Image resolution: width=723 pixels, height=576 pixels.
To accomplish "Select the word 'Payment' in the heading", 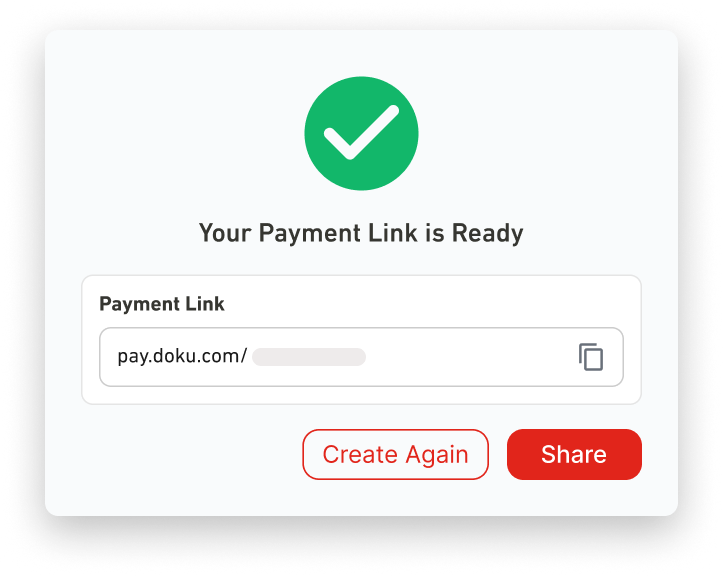I will (x=309, y=233).
